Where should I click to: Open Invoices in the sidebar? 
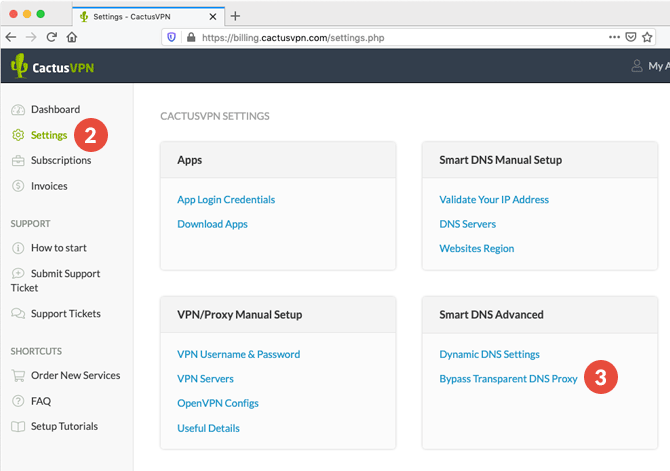point(49,186)
